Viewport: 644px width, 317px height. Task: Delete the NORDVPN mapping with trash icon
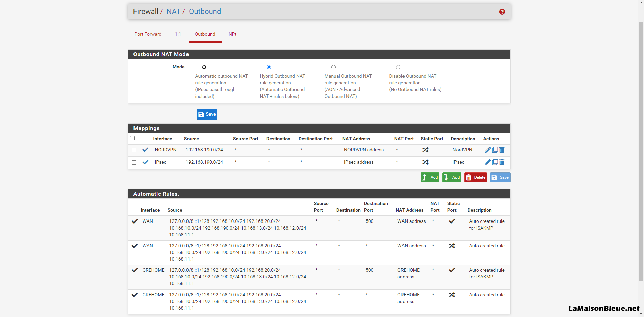(502, 150)
